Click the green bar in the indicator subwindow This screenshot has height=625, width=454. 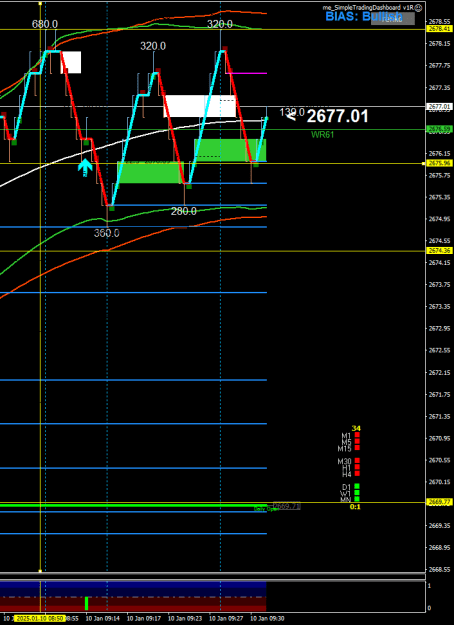point(86,603)
